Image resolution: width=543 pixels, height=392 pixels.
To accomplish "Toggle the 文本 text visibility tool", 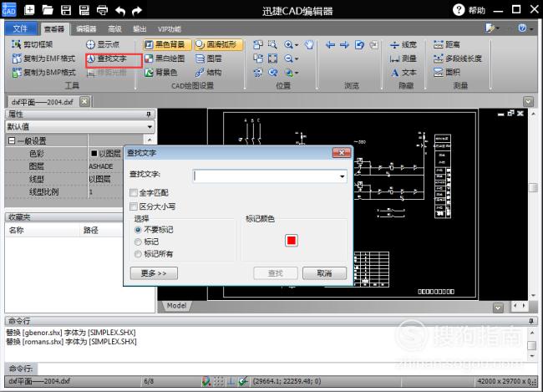I will [x=403, y=72].
